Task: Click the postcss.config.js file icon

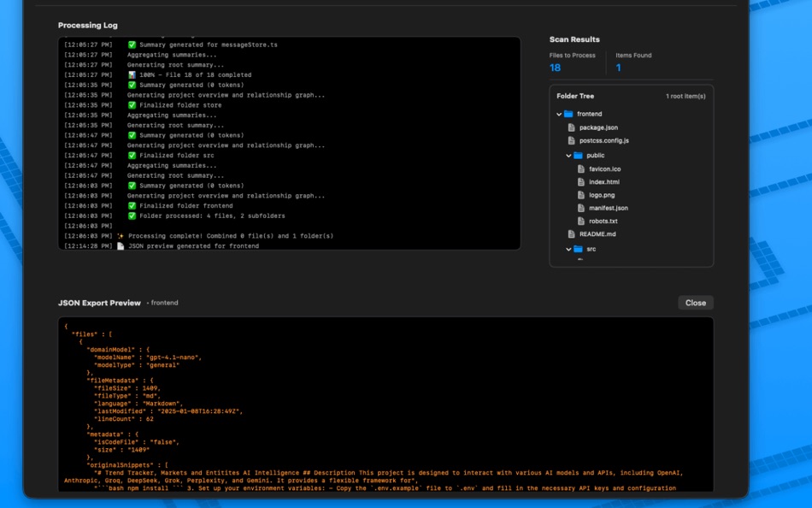Action: tap(571, 139)
